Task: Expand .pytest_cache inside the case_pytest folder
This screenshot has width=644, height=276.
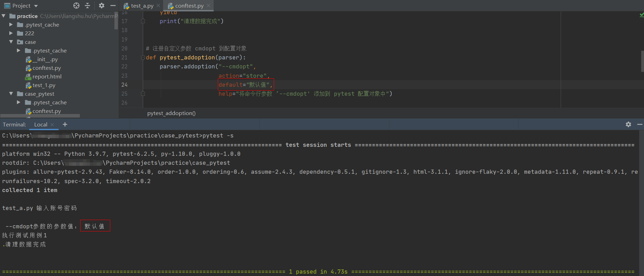Action: [19, 102]
